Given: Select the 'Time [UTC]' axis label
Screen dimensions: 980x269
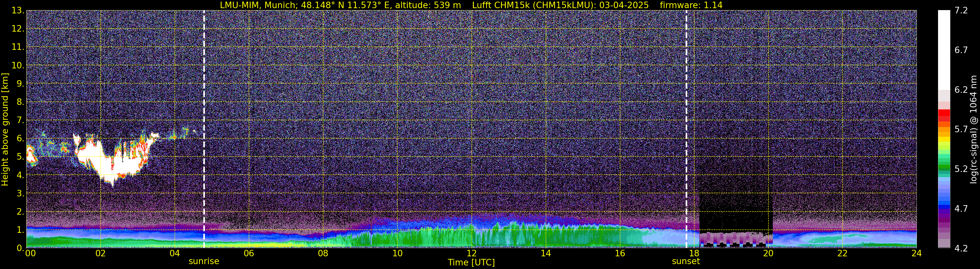Looking at the screenshot, I should (471, 262).
